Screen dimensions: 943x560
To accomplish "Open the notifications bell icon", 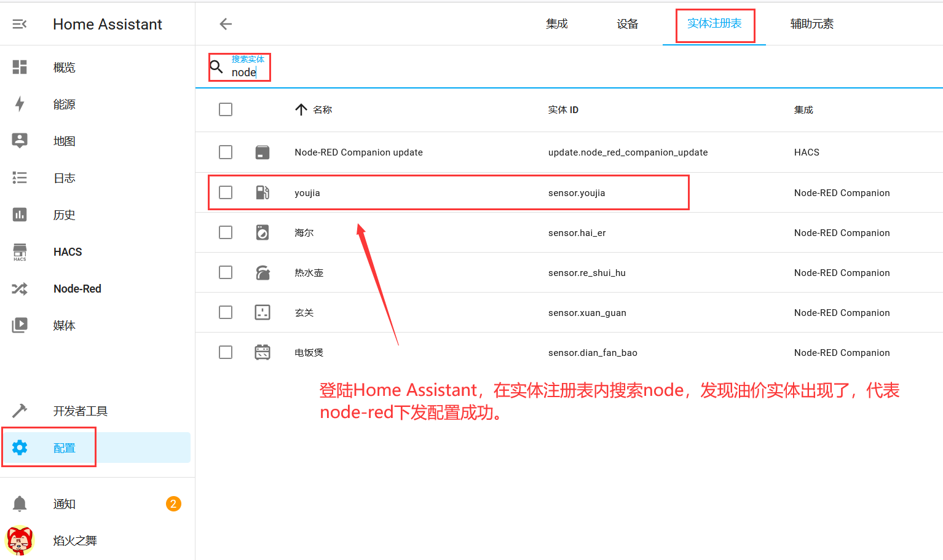I will point(20,504).
